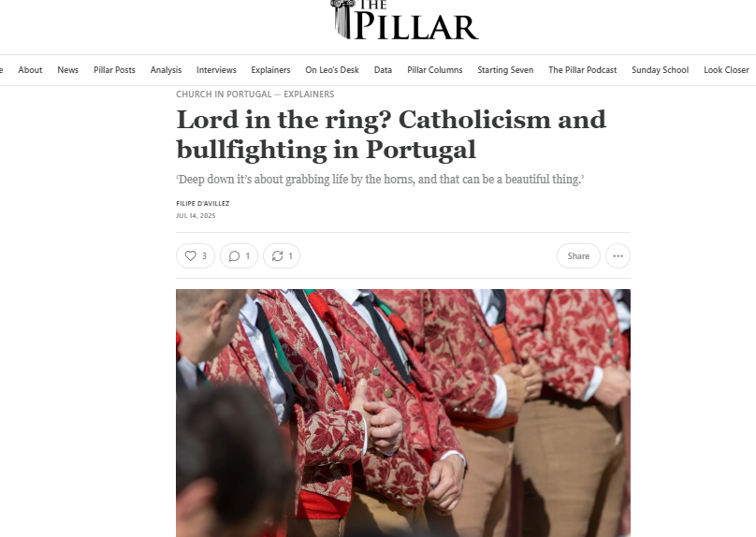Screen dimensions: 756x537
Task: Restack the post using the repost icon
Action: [x=282, y=256]
